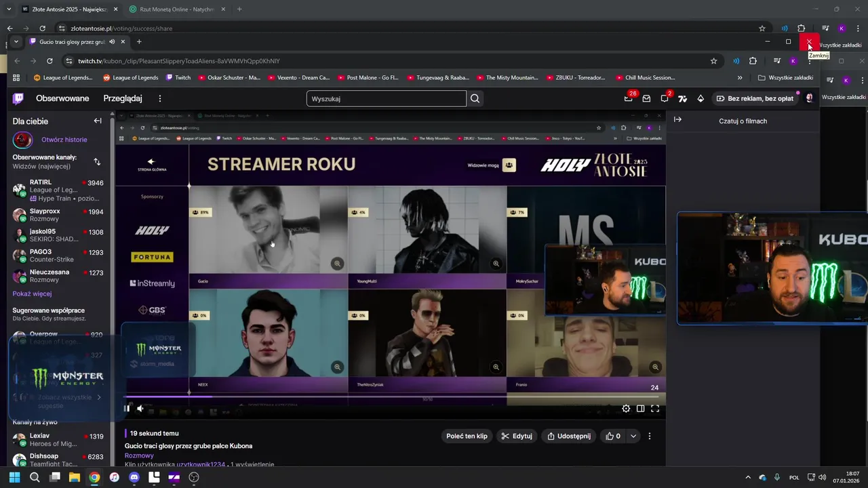Switch clip player to fullscreen

pos(655,408)
